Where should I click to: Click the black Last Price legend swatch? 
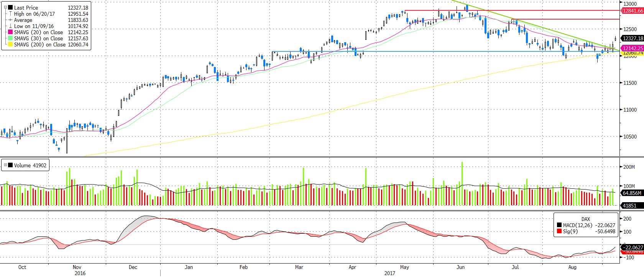10,7
